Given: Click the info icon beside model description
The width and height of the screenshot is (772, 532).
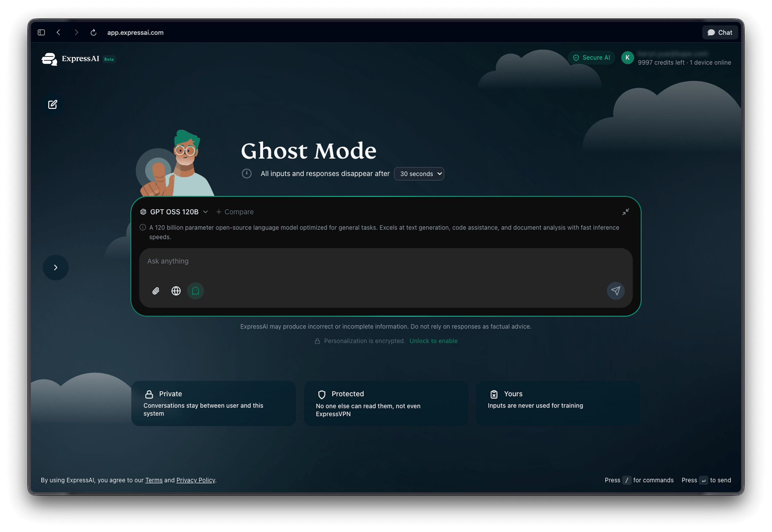Looking at the screenshot, I should click(x=143, y=228).
